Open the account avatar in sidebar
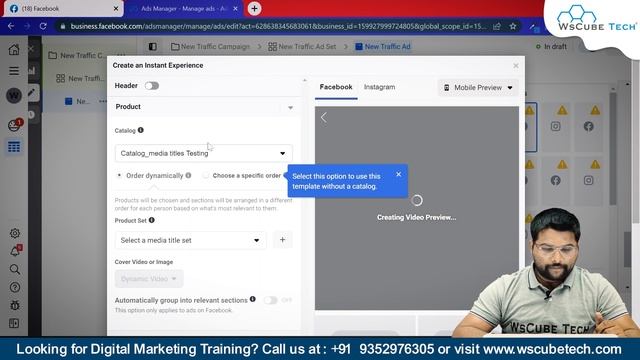 point(14,96)
